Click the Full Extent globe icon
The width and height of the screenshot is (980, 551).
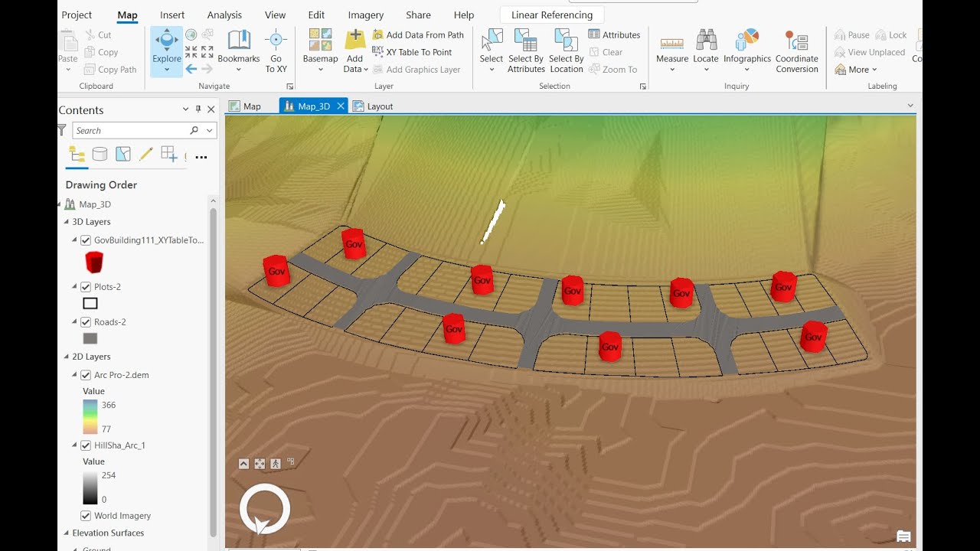[x=191, y=34]
